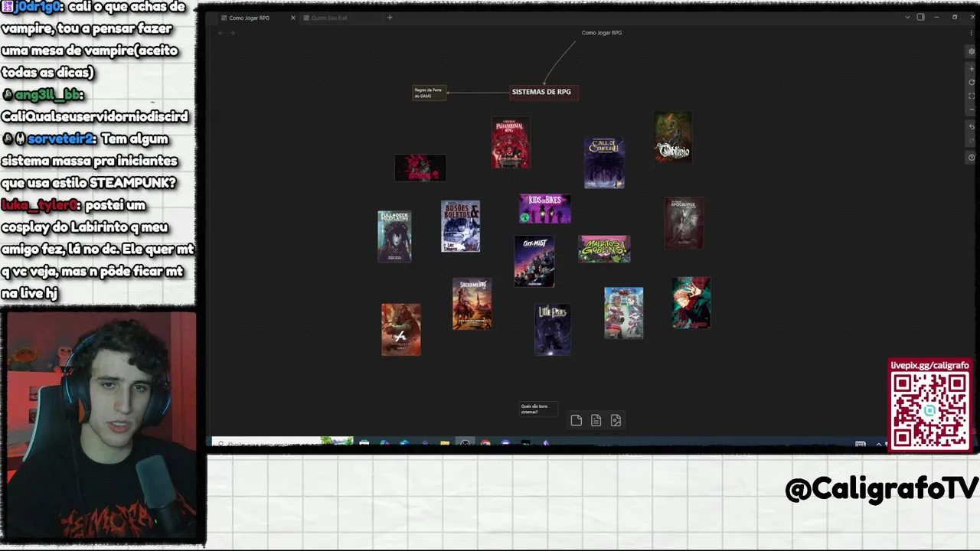Open Obsidian icon in taskbar
Viewport: 980px width, 551px height.
(x=546, y=443)
